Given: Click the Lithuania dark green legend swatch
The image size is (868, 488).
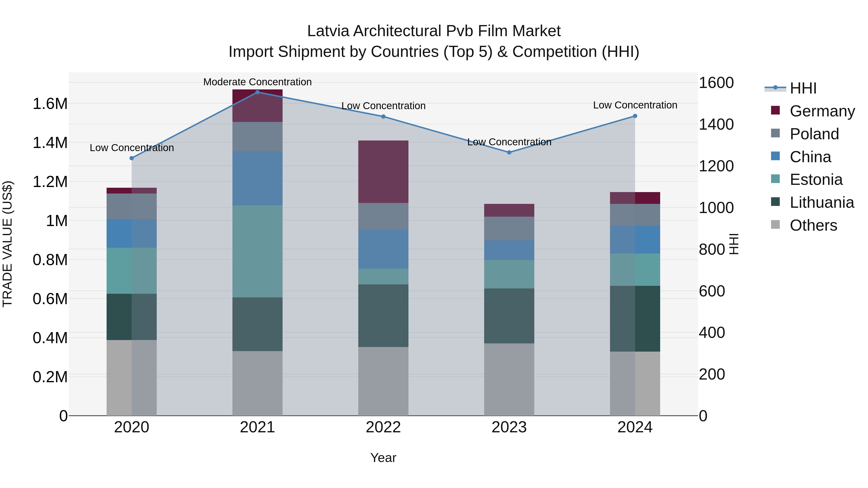Looking at the screenshot, I should tap(775, 202).
